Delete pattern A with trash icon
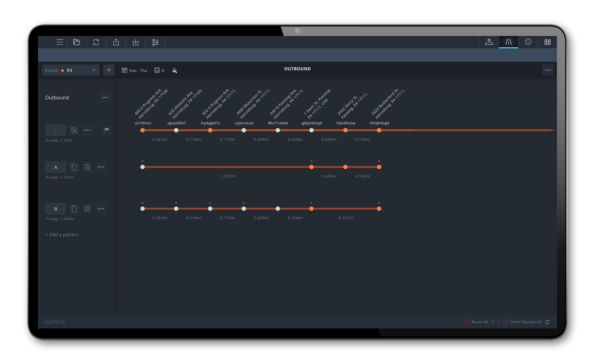 [87, 167]
